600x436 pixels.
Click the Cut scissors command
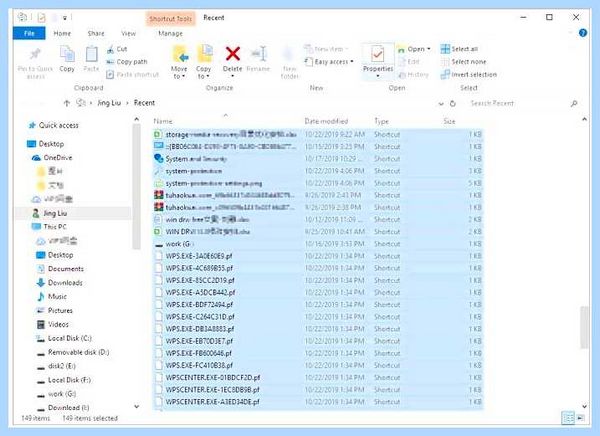[117, 49]
